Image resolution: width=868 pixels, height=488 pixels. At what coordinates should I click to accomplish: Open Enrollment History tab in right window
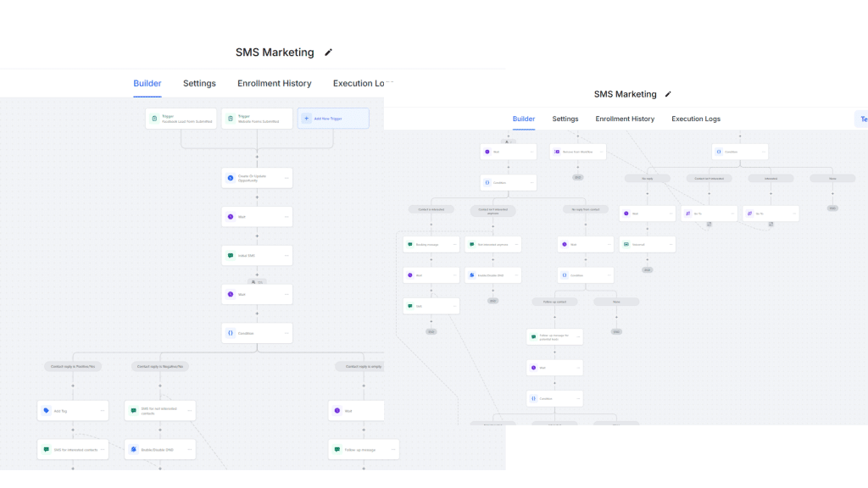coord(625,119)
